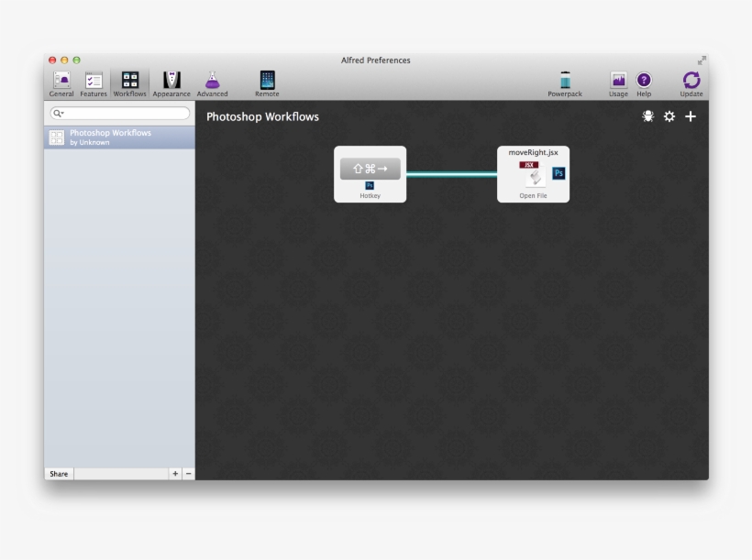Open workflow settings gear menu

coord(669,116)
